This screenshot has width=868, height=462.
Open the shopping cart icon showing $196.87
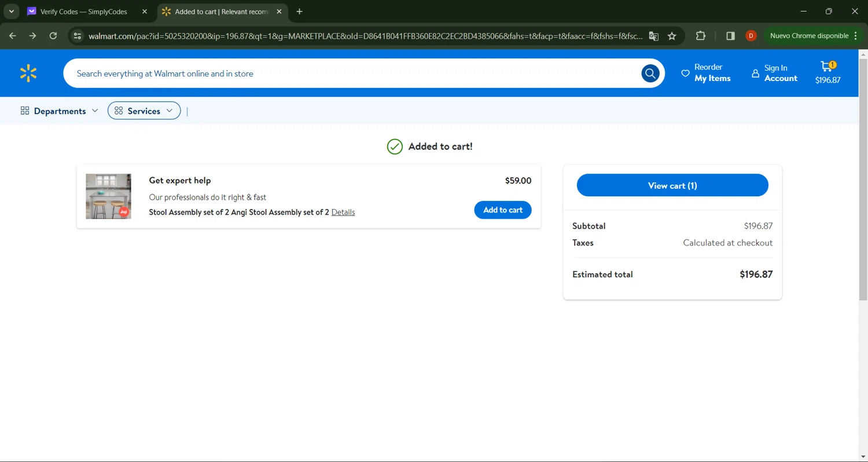[x=827, y=73]
